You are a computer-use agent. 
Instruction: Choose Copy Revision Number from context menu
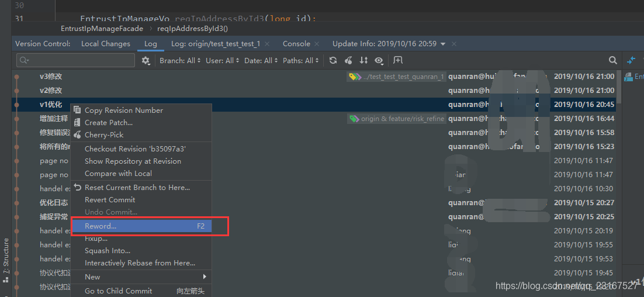click(x=141, y=110)
